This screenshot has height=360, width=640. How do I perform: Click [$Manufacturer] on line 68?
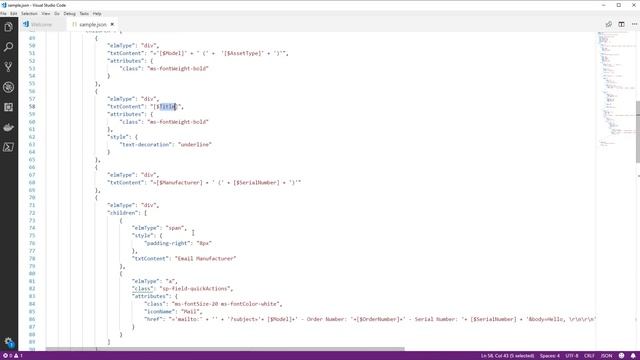coord(179,182)
